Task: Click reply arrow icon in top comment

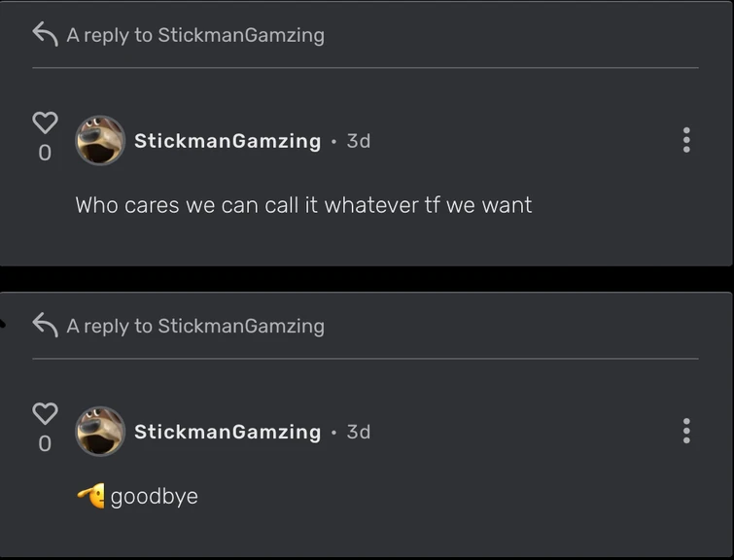Action: click(x=45, y=34)
